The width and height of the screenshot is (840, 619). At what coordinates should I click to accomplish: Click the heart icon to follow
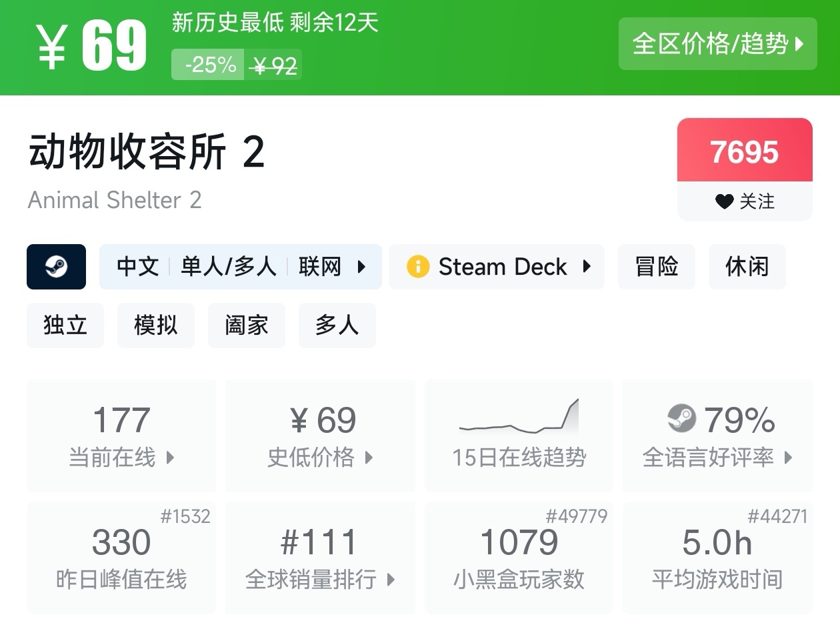(724, 201)
